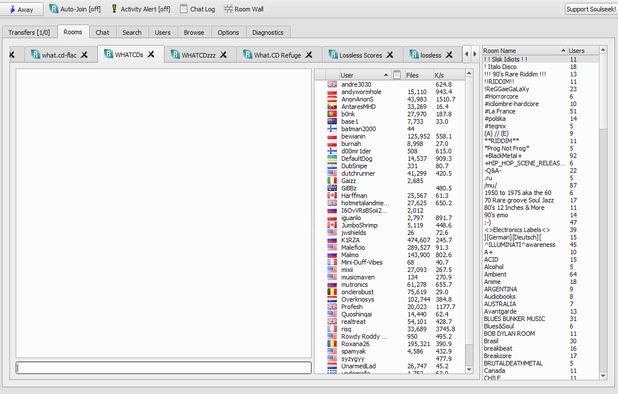Select the 'Audiobooks' room

click(541, 297)
